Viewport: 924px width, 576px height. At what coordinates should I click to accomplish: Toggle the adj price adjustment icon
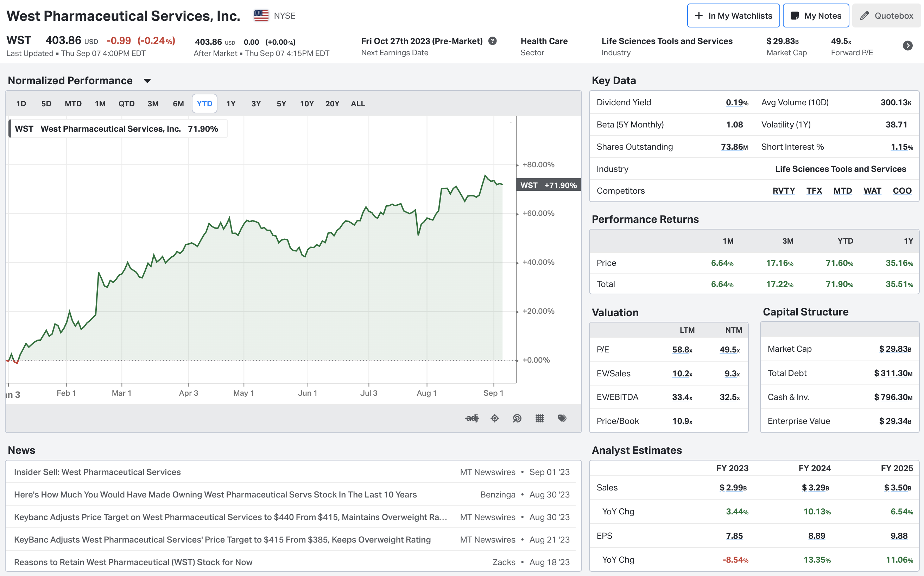[x=472, y=418]
